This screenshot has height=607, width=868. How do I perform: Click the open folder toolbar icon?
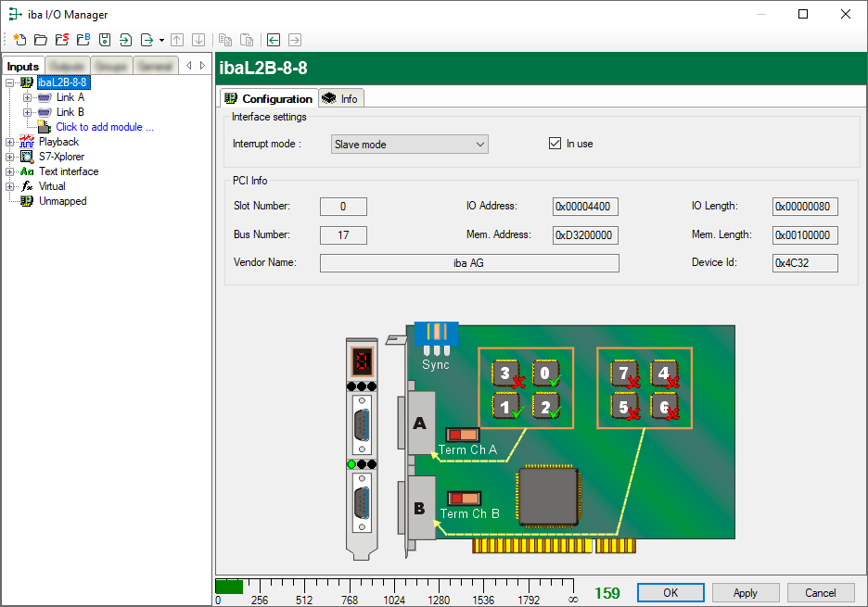[x=41, y=40]
